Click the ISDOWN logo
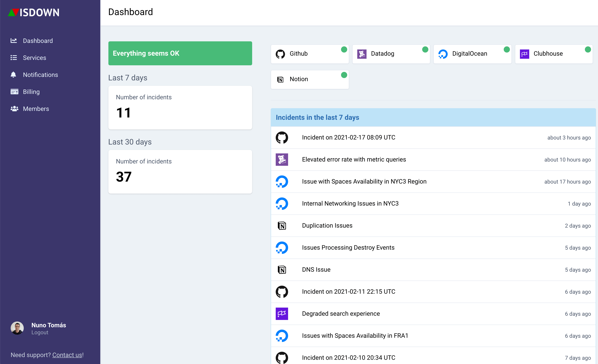The width and height of the screenshot is (598, 364). (x=33, y=12)
